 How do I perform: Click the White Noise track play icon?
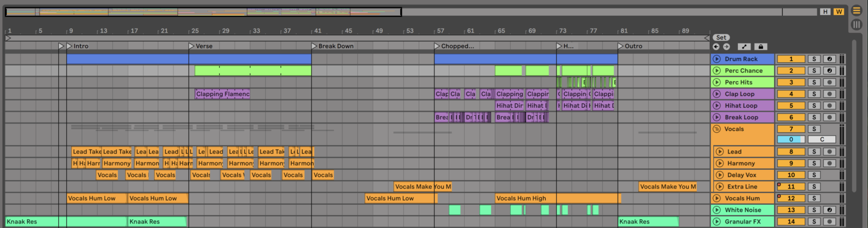717,210
